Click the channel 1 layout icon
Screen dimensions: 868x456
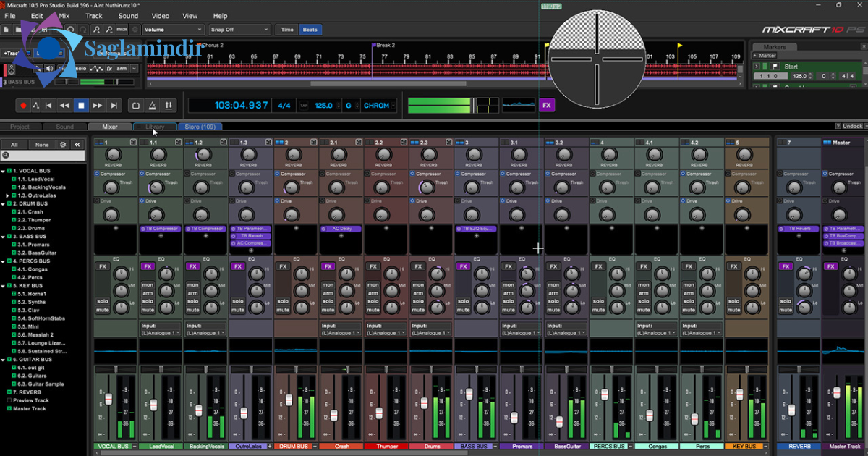[134, 143]
